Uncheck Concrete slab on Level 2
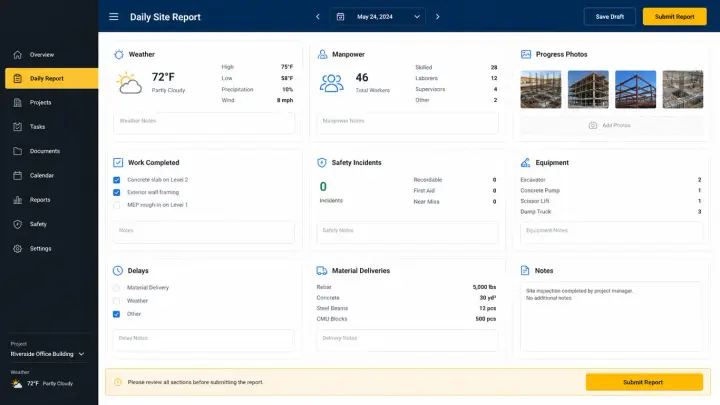720x405 pixels. [117, 180]
